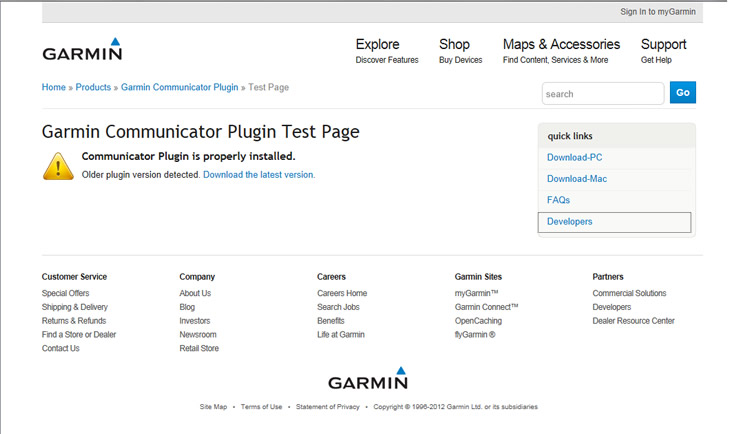This screenshot has height=434, width=730.
Task: Click 'Careers' footer heading
Action: (x=331, y=277)
